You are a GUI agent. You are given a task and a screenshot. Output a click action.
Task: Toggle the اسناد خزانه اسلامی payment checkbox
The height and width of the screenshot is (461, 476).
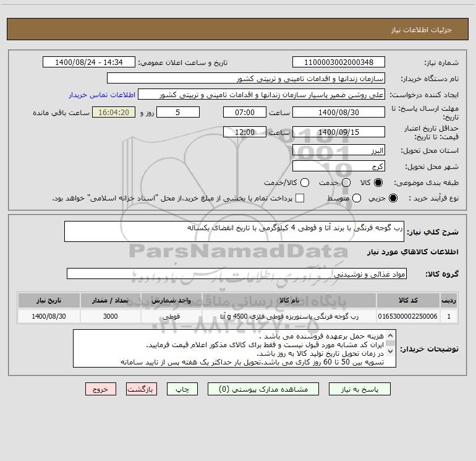300,198
